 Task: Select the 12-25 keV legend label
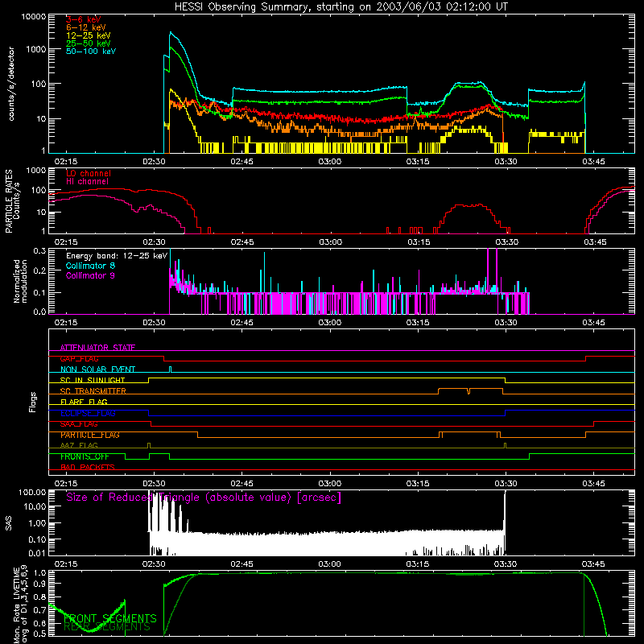pyautogui.click(x=89, y=35)
